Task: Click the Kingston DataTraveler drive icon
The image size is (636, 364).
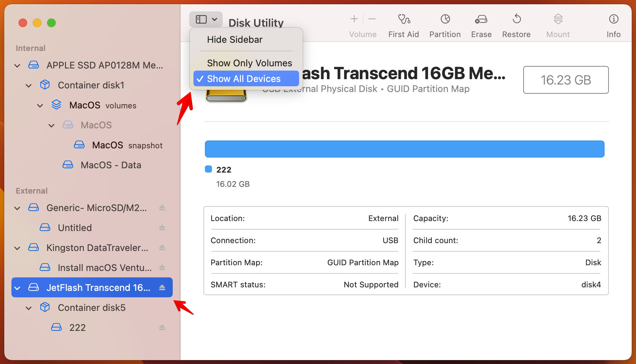Action: (x=34, y=247)
